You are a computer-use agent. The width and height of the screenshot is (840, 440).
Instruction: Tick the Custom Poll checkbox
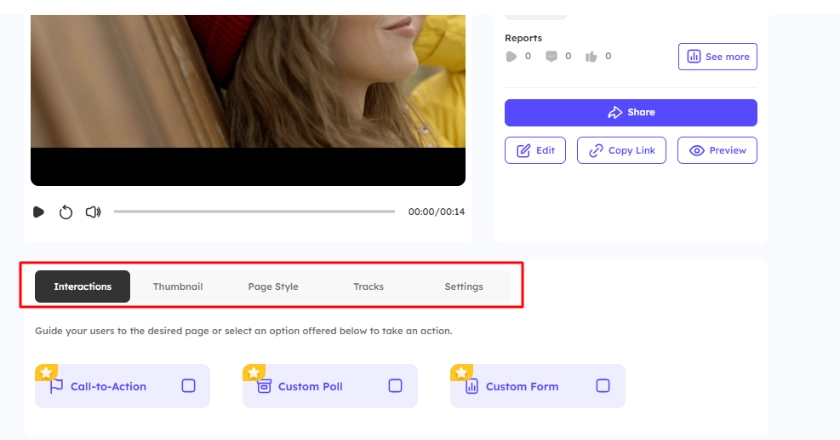pos(395,386)
